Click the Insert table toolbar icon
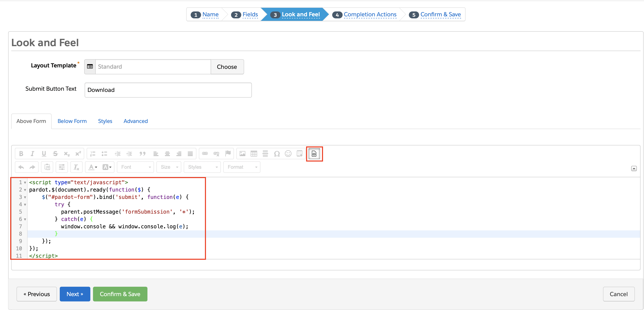Image resolution: width=644 pixels, height=310 pixels. (x=253, y=154)
